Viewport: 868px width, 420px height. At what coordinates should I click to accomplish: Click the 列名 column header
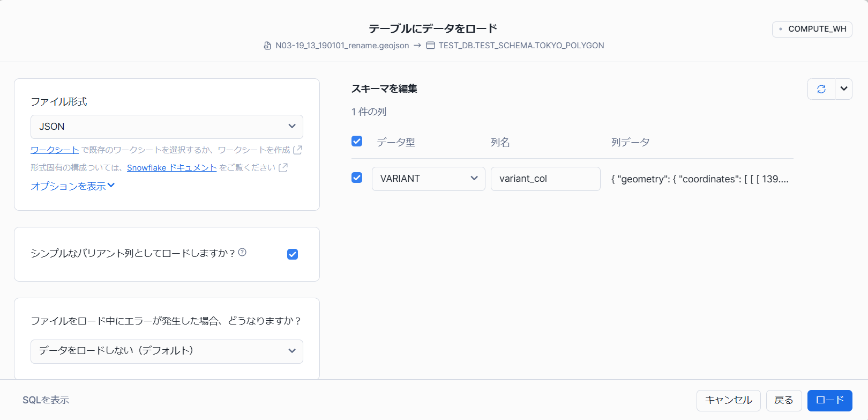pos(500,142)
